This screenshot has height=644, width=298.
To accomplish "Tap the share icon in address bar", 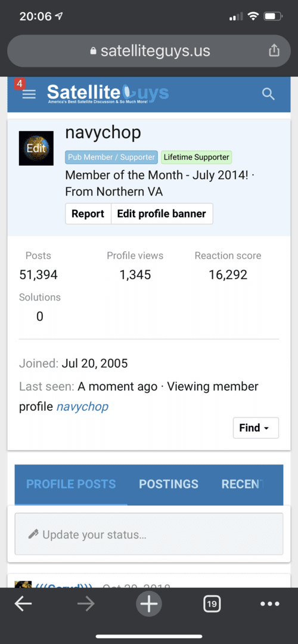I will coord(274,51).
